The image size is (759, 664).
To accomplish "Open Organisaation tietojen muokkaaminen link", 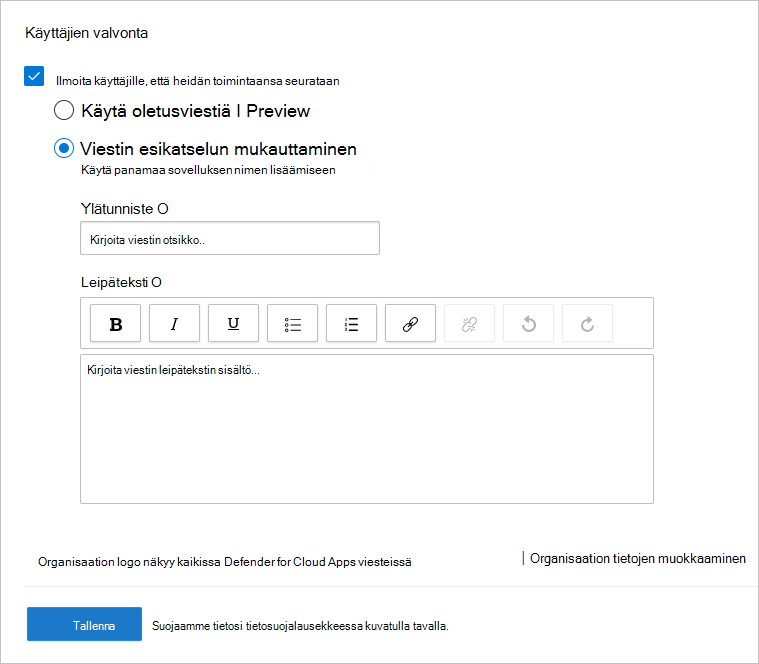I will pyautogui.click(x=638, y=558).
